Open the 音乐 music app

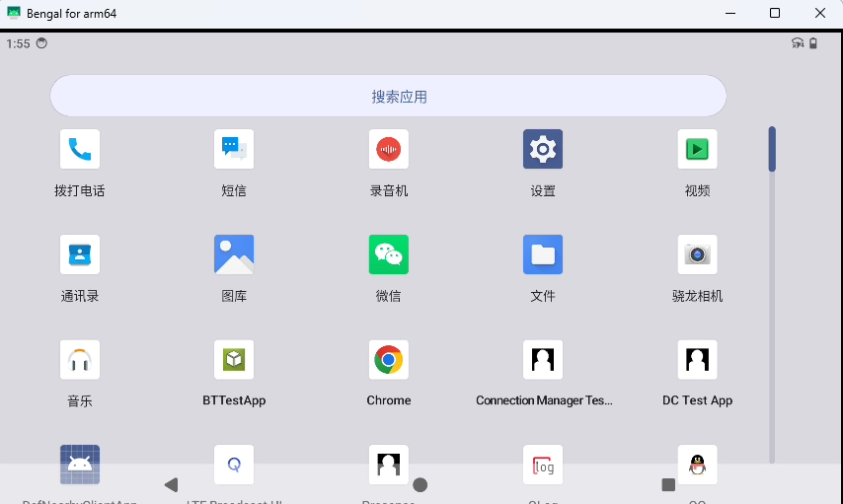tap(80, 360)
